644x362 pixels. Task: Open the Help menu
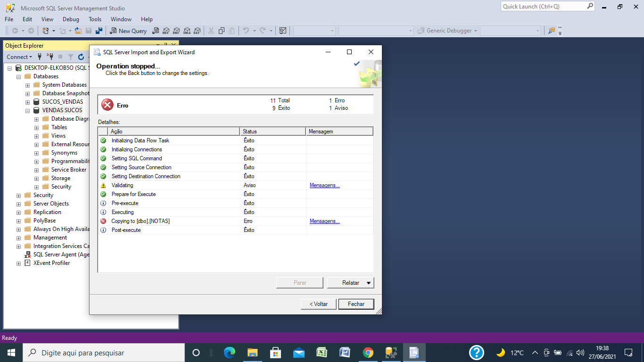point(147,19)
